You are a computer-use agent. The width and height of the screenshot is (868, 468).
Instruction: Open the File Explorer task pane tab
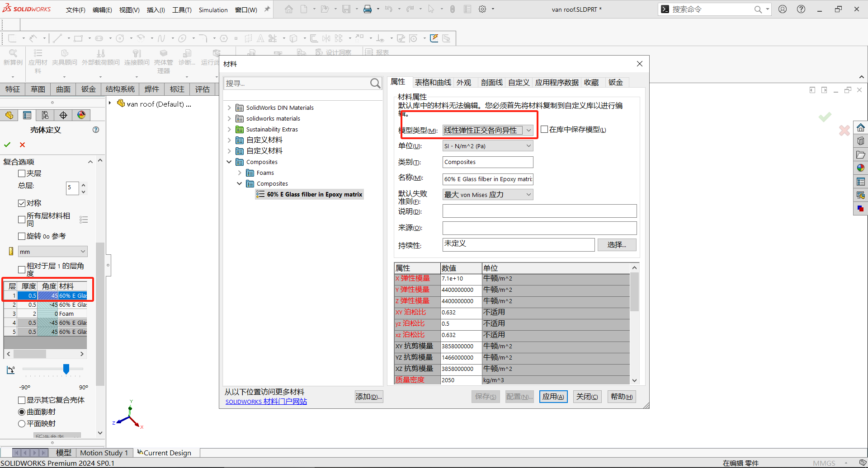coord(861,154)
